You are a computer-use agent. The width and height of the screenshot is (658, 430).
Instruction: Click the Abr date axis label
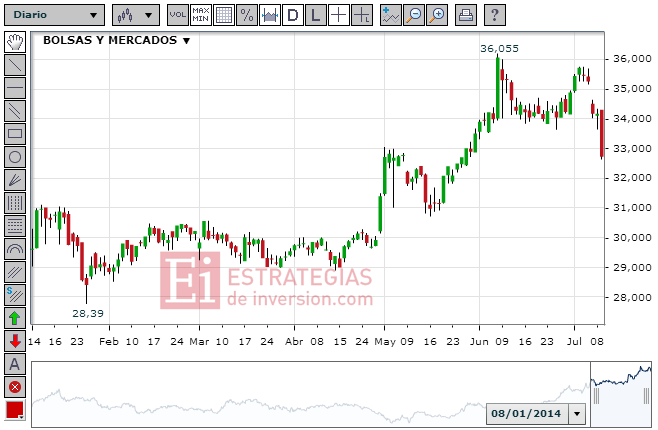click(x=294, y=341)
